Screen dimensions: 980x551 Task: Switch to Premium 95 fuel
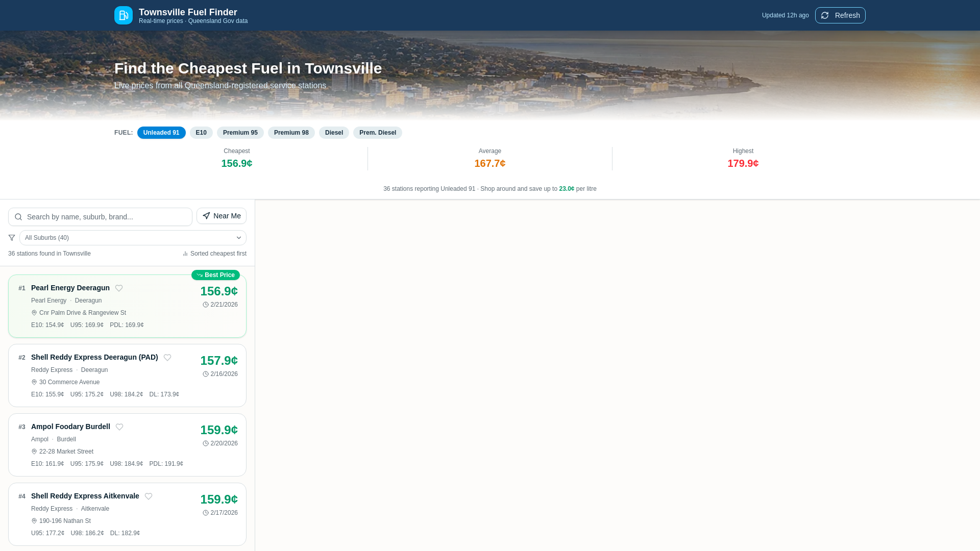pos(240,133)
